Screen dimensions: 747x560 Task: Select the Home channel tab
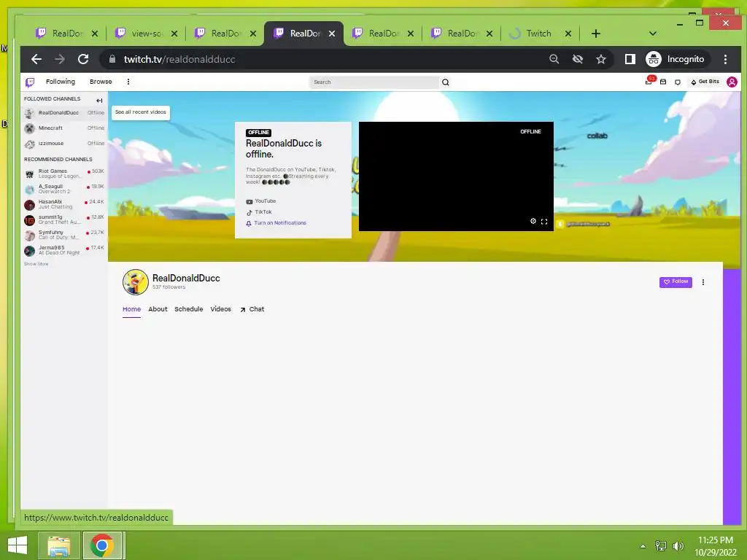(131, 309)
